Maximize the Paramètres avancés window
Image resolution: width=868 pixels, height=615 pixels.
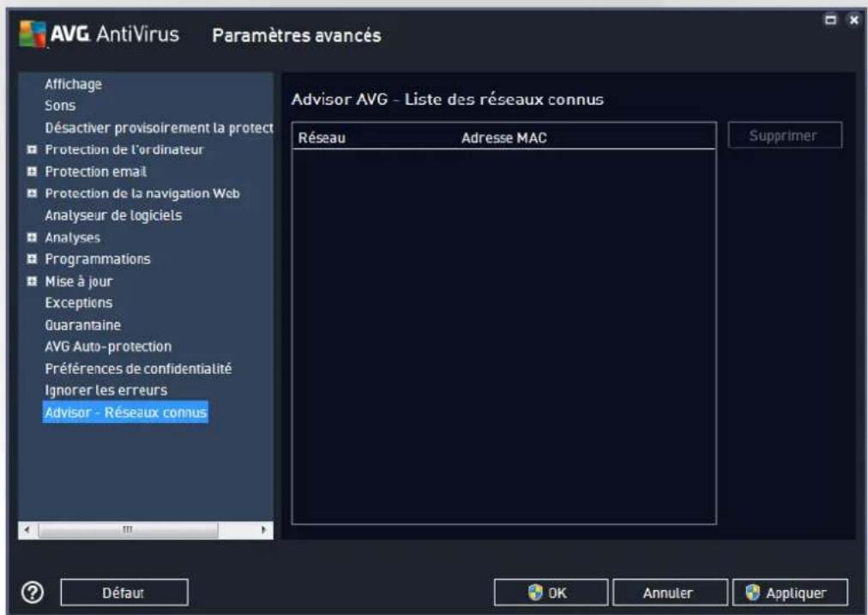[x=830, y=20]
